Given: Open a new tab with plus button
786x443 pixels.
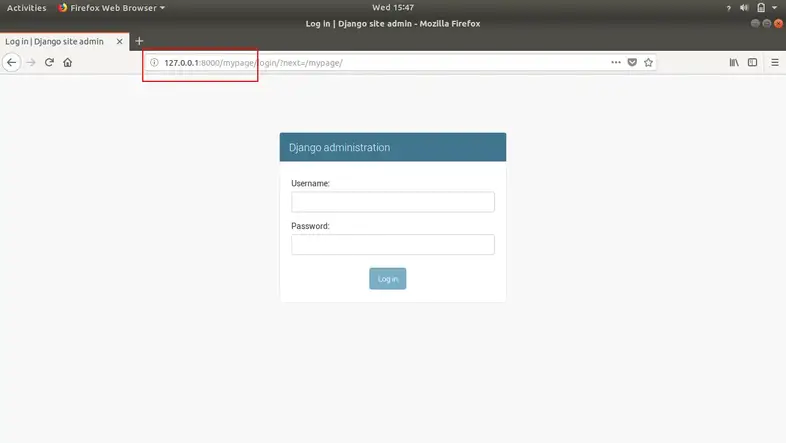Looking at the screenshot, I should pos(139,41).
